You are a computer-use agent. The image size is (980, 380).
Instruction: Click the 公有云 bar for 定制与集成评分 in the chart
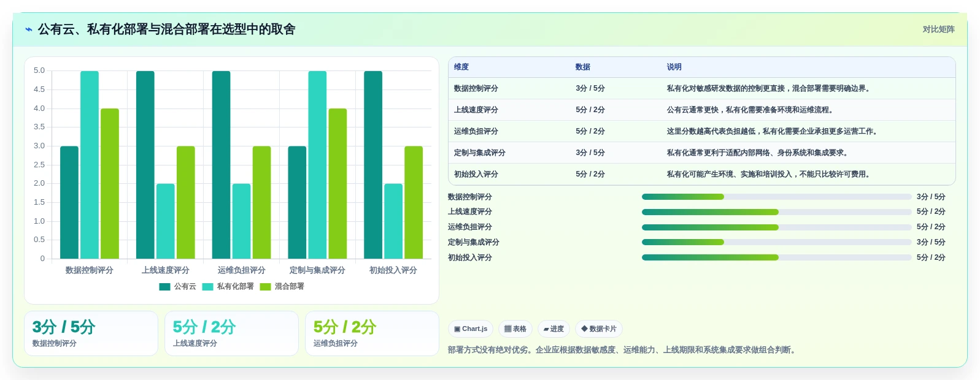(x=298, y=202)
